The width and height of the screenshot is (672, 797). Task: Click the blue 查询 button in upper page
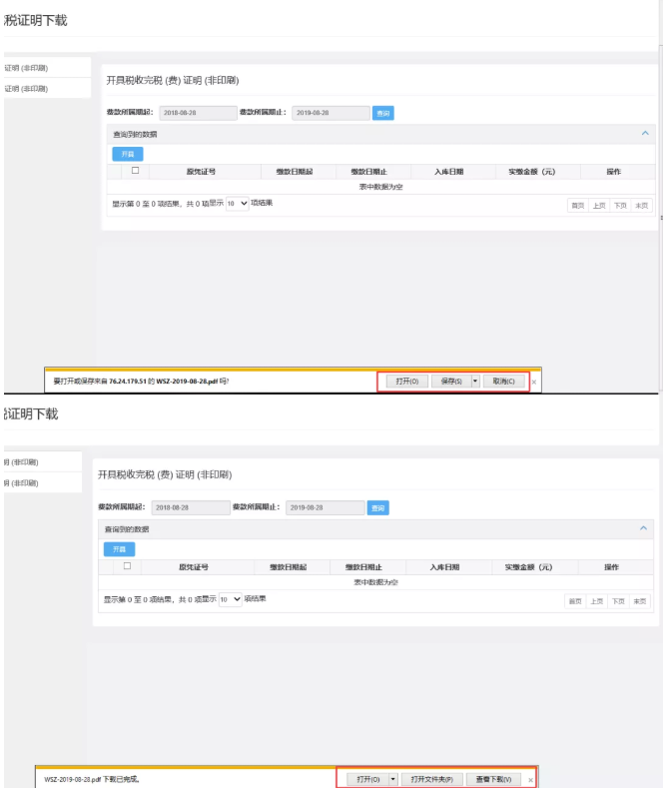click(382, 114)
